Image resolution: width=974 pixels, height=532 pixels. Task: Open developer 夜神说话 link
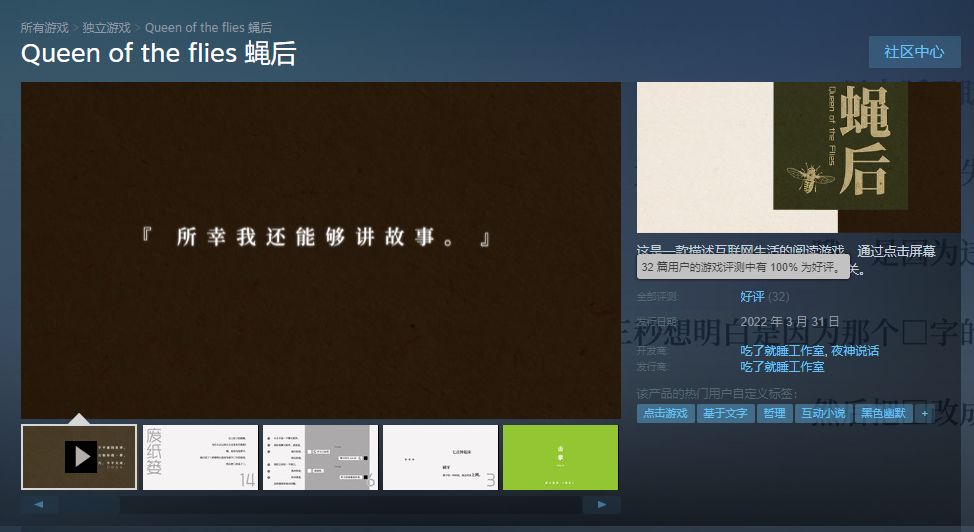click(x=855, y=351)
